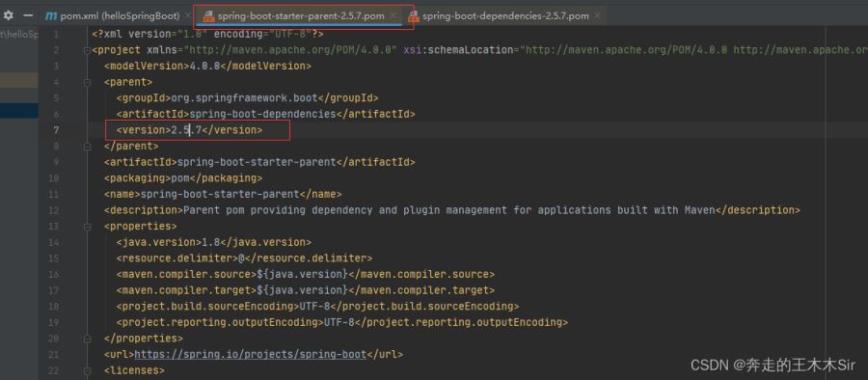Select spring-boot-starter-parent-2.5.7.pom tab
Viewport: 868px width, 380px height.
(301, 16)
